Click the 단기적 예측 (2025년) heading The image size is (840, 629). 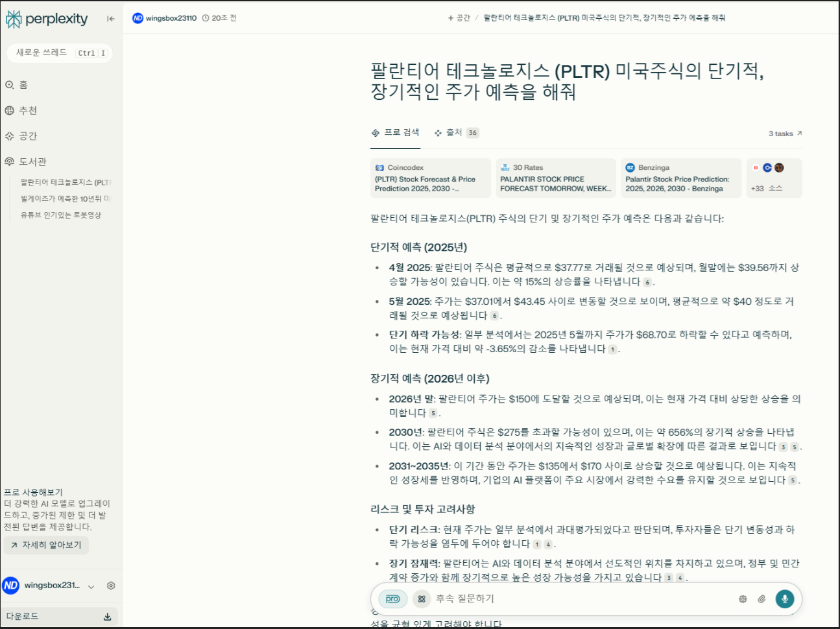click(419, 247)
